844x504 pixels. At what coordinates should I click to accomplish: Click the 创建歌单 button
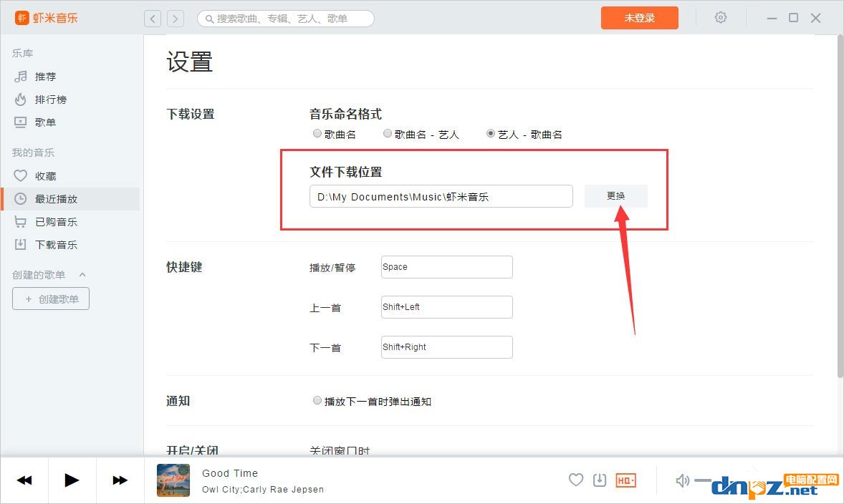point(51,299)
